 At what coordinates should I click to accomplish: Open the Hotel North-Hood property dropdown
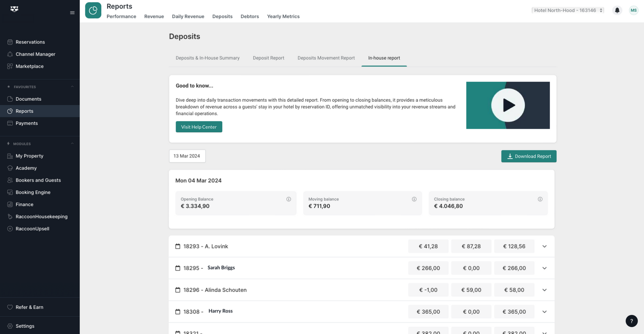pyautogui.click(x=568, y=10)
